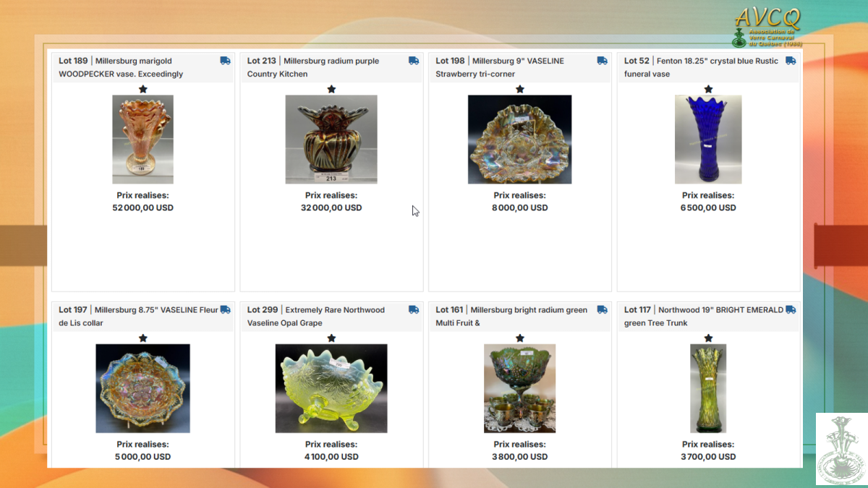868x488 pixels.
Task: Click the green emblem in bottom right corner
Action: point(841,449)
